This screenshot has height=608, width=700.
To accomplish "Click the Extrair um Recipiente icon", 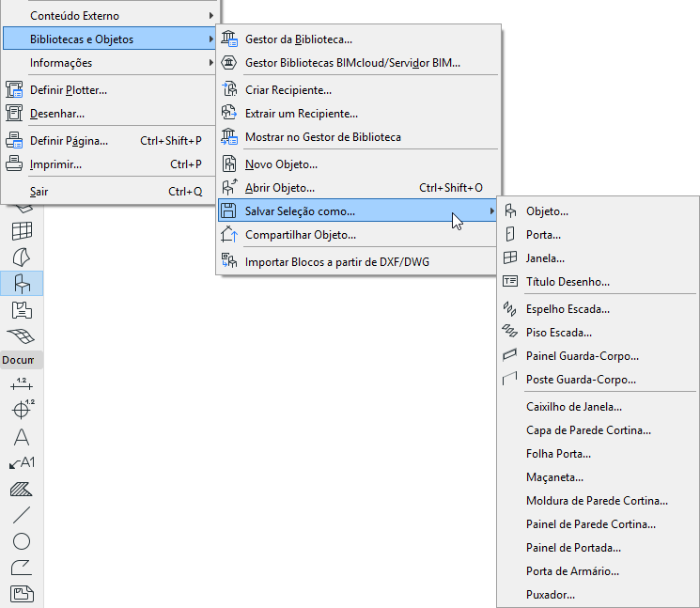I will tap(229, 113).
